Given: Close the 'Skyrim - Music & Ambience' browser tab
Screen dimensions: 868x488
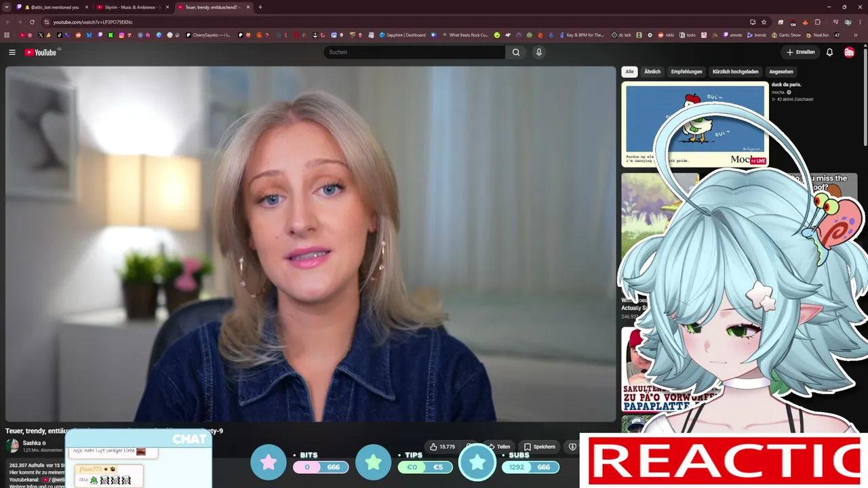Looking at the screenshot, I should click(x=168, y=7).
